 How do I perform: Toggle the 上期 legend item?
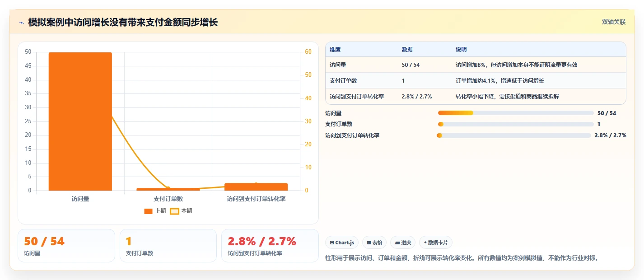tap(155, 211)
